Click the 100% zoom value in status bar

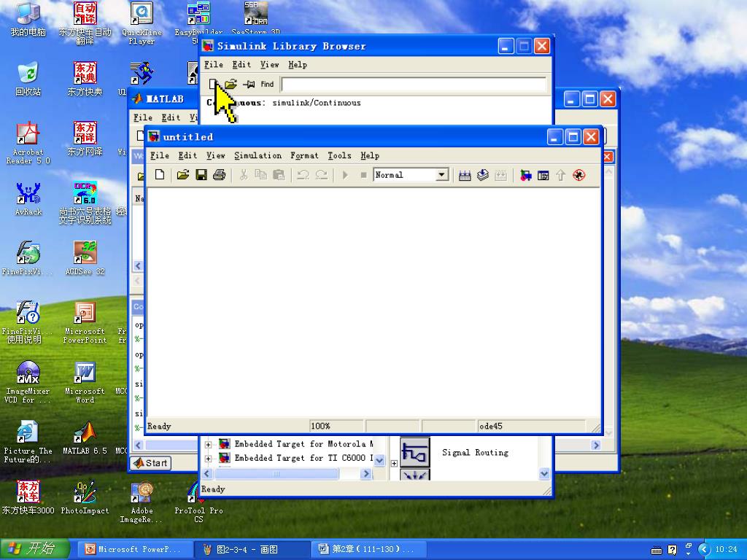point(320,426)
